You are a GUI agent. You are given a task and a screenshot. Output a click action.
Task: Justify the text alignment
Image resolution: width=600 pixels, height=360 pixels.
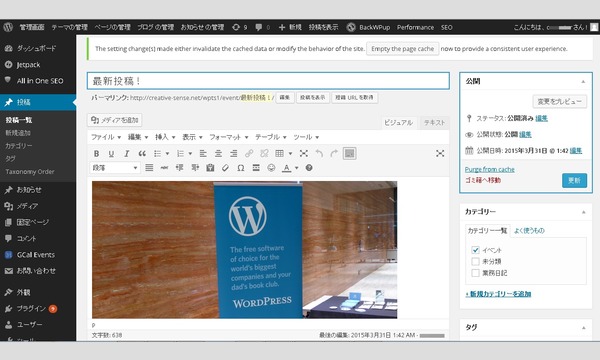(x=149, y=168)
